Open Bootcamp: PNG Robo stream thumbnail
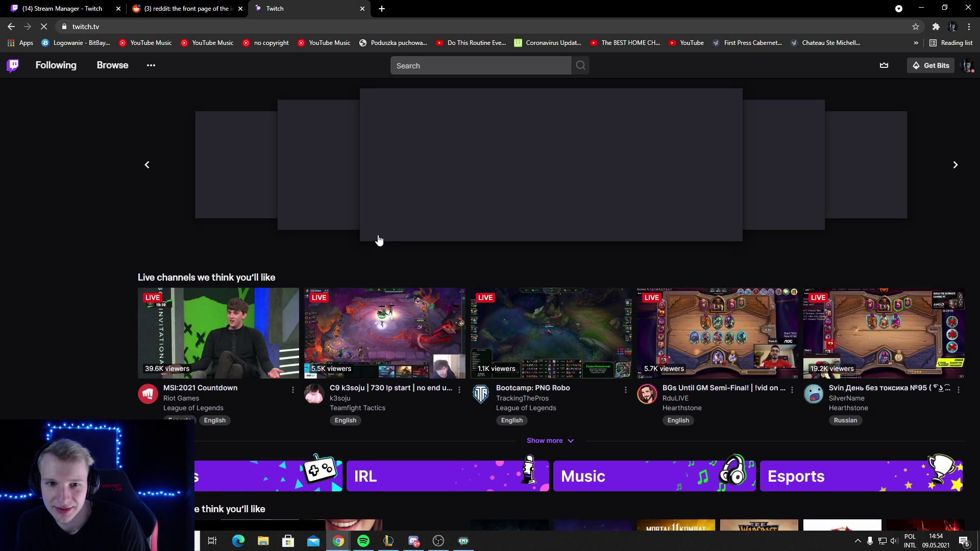This screenshot has width=980, height=551. click(x=551, y=333)
